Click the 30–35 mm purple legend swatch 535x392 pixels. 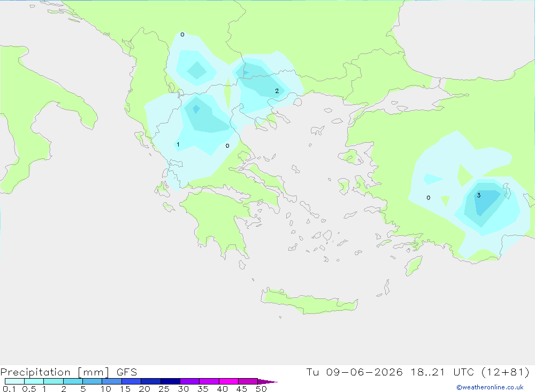click(190, 381)
